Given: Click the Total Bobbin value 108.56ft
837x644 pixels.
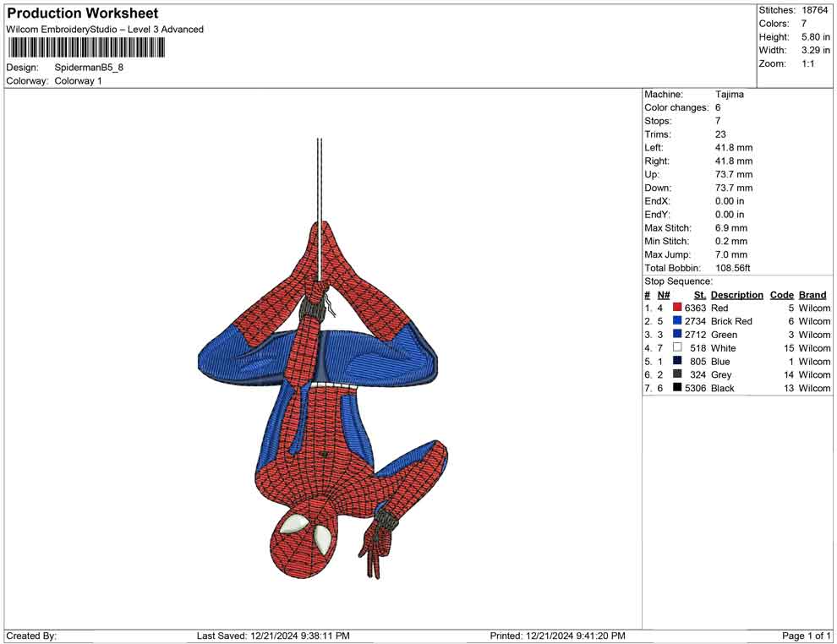Looking at the screenshot, I should (x=733, y=268).
